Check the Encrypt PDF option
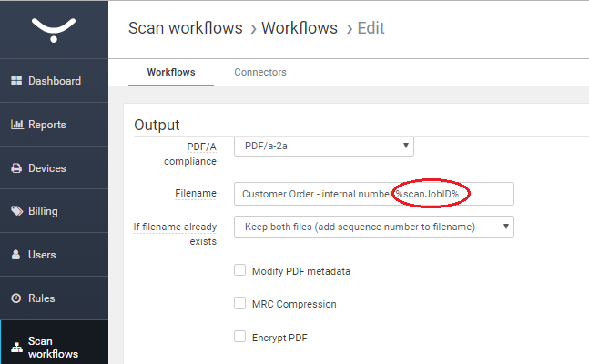This screenshot has height=364, width=589. pos(240,337)
